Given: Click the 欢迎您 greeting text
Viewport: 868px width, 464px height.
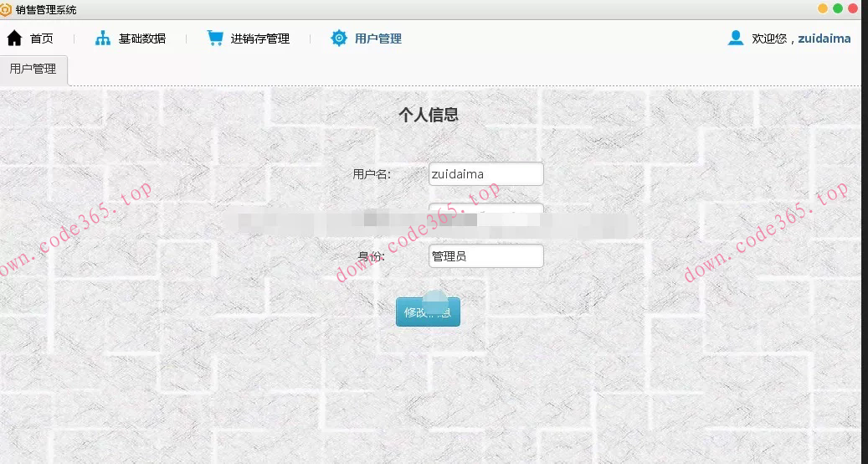Looking at the screenshot, I should 769,39.
